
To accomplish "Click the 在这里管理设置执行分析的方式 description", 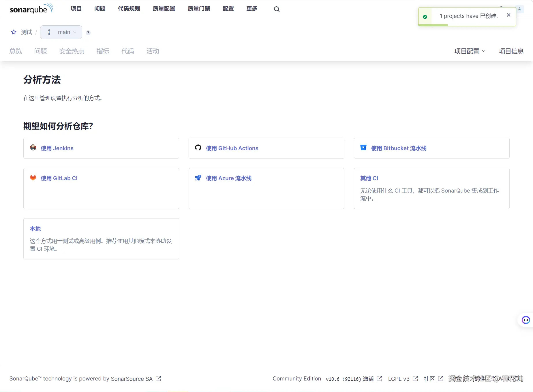I will click(x=63, y=98).
